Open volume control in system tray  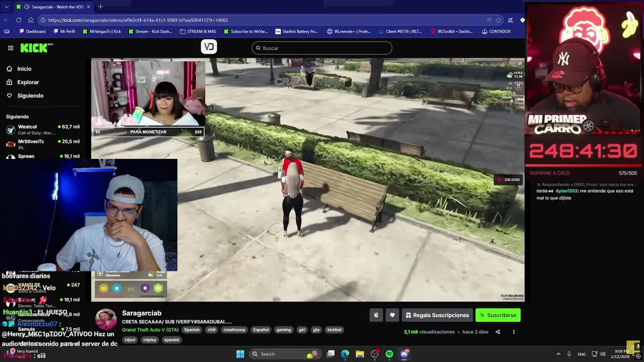click(x=603, y=354)
